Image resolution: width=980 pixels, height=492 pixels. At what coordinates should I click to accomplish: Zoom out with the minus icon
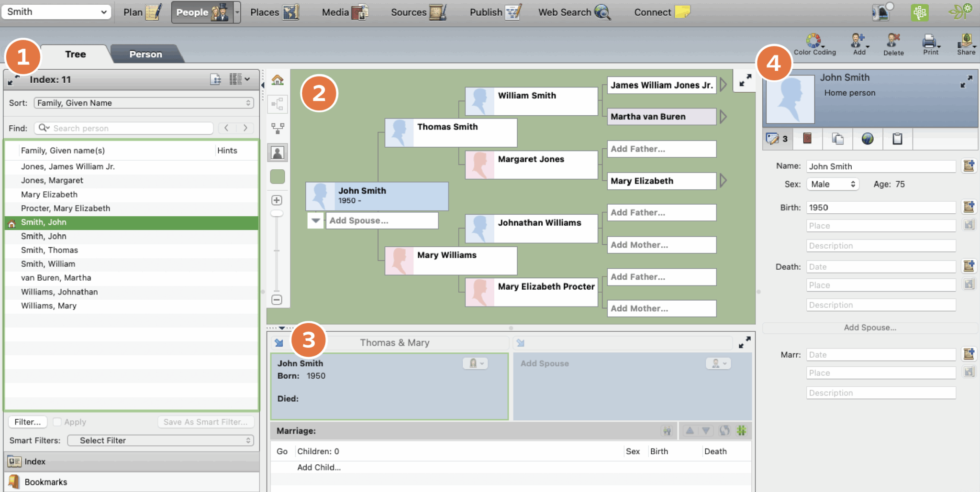click(277, 300)
